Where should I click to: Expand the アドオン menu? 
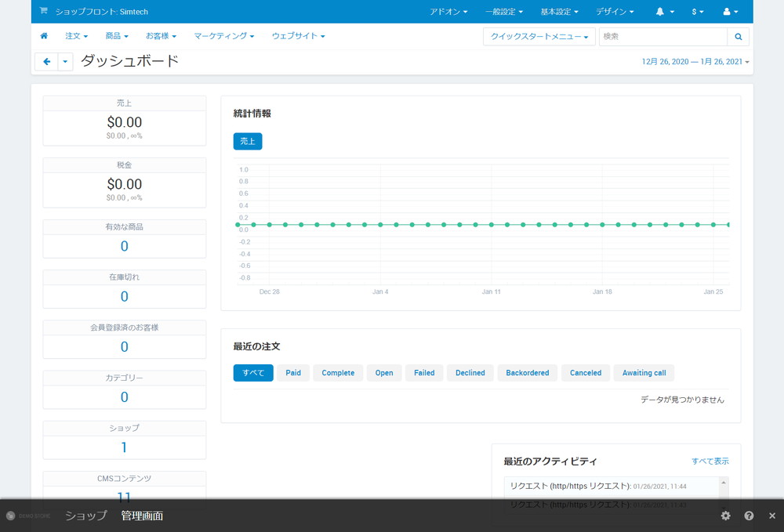tap(448, 12)
